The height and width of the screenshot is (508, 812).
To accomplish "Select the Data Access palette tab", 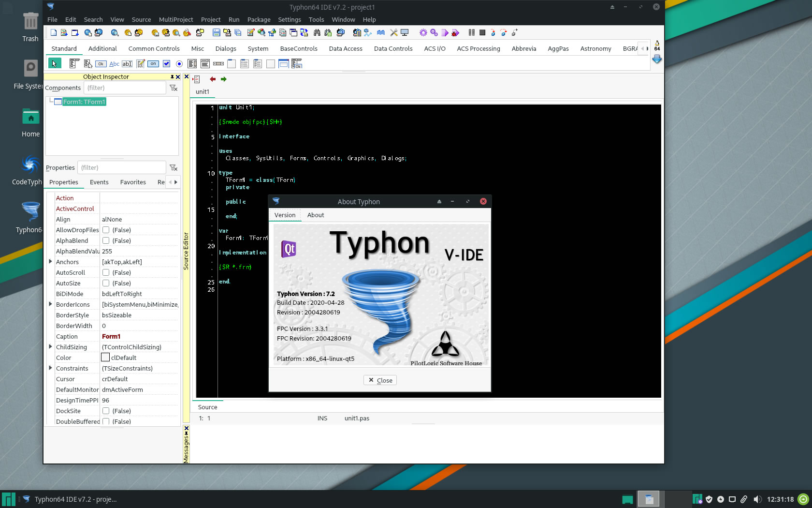I will (x=346, y=49).
